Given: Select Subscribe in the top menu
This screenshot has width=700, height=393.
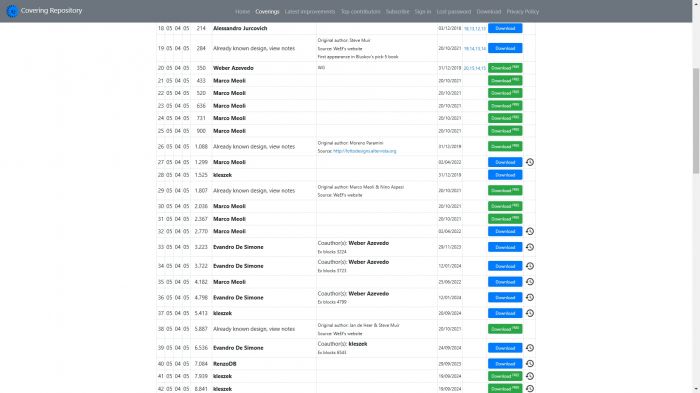Looking at the screenshot, I should pyautogui.click(x=397, y=12).
